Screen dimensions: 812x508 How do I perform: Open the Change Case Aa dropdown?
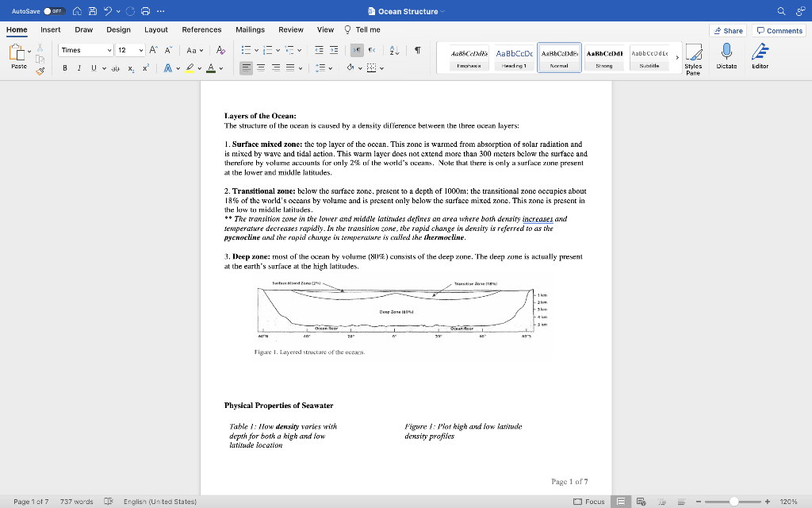194,50
